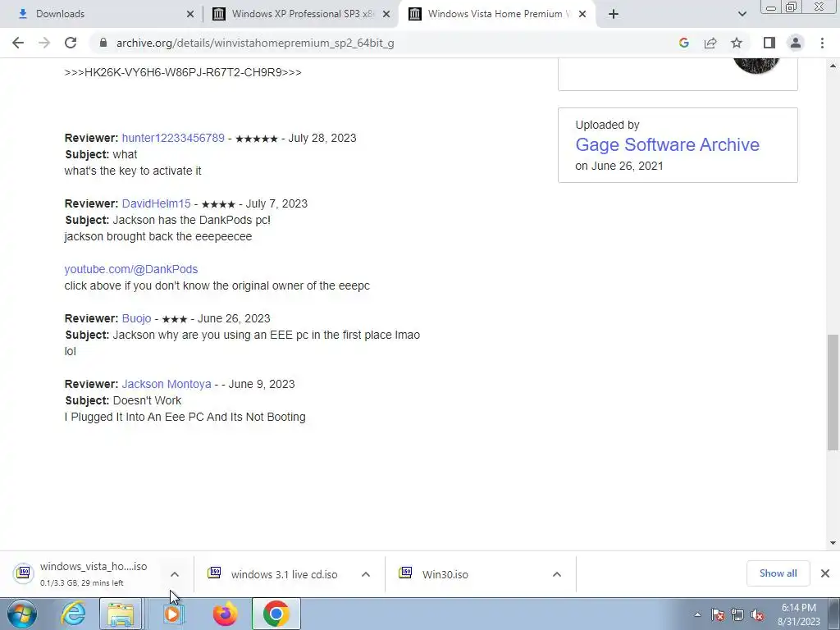Bookmark this page with the star
The width and height of the screenshot is (840, 630).
(737, 43)
